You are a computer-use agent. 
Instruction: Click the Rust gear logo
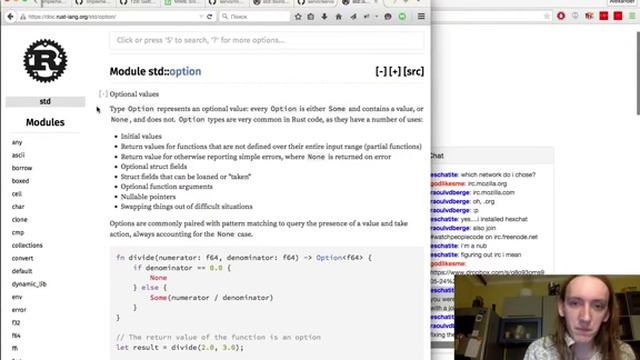pos(45,60)
